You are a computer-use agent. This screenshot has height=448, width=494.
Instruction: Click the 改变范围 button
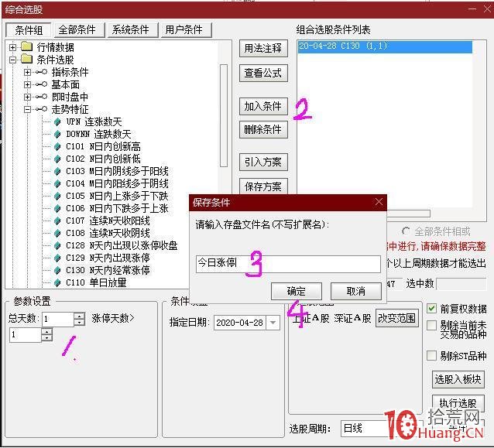[x=397, y=318]
